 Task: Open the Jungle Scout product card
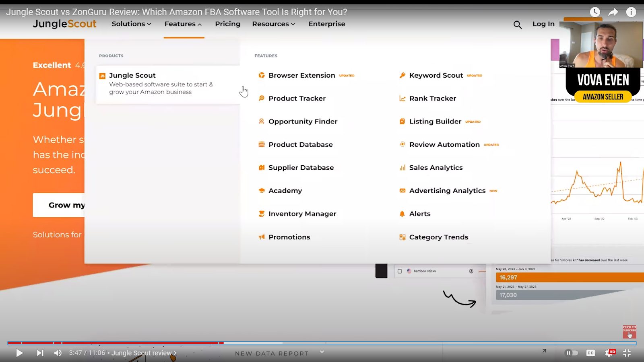point(168,84)
